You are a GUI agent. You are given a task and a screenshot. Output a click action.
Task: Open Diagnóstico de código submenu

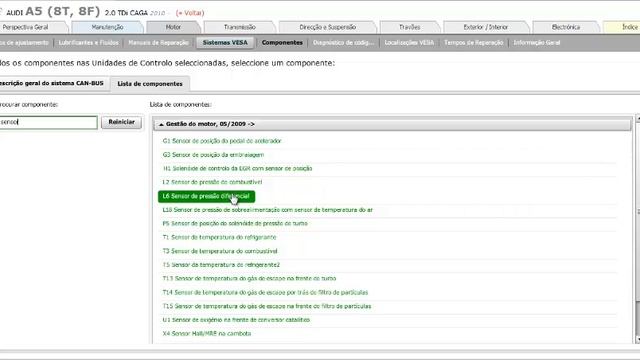click(x=343, y=42)
